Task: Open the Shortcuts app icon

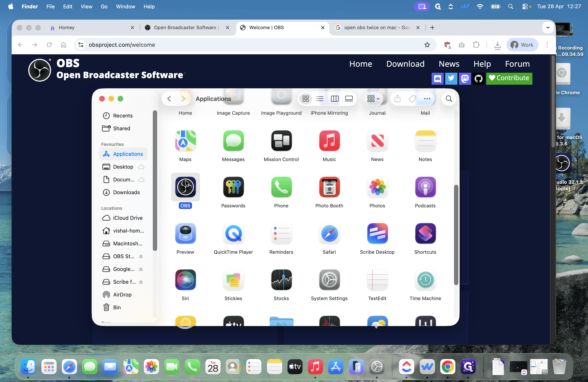Action: 425,233
